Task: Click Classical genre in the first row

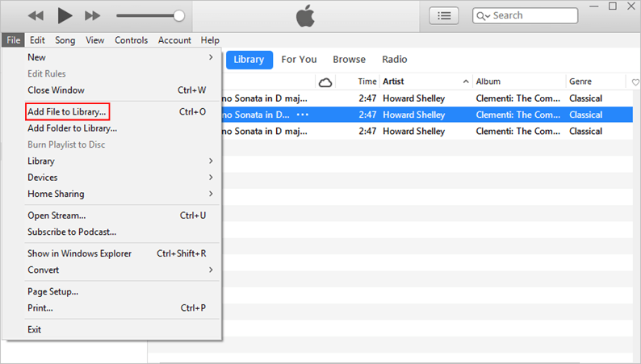Action: click(x=585, y=98)
